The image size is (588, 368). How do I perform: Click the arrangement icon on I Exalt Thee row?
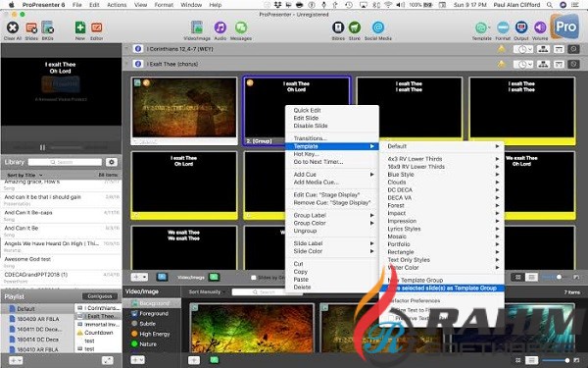(543, 64)
